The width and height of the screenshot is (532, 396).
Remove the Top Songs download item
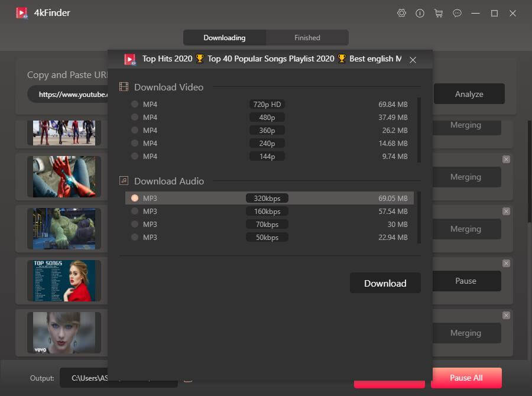tap(506, 264)
